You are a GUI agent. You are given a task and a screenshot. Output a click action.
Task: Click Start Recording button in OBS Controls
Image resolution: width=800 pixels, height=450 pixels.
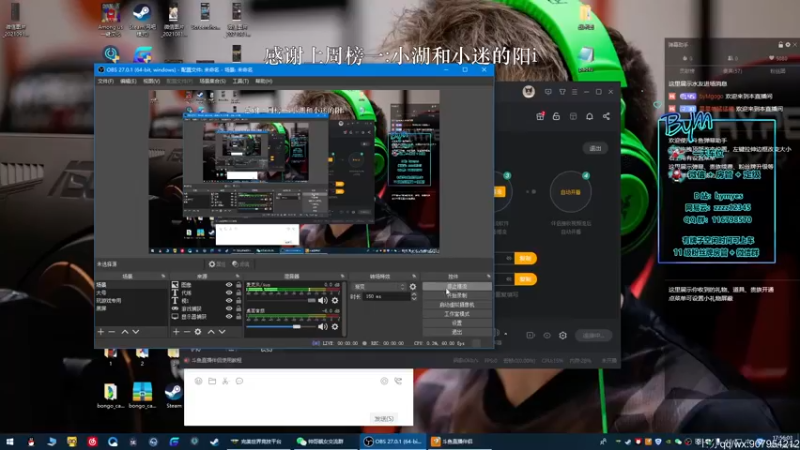click(457, 295)
